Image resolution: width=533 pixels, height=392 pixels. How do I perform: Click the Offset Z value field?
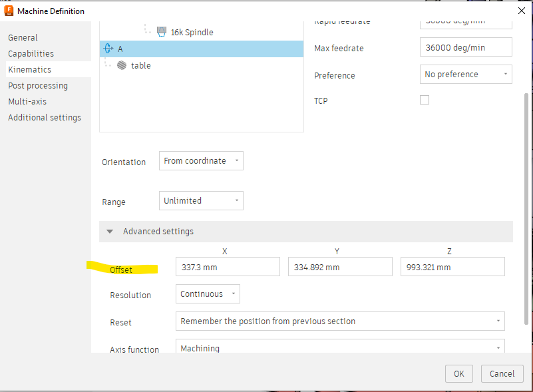[x=452, y=266]
